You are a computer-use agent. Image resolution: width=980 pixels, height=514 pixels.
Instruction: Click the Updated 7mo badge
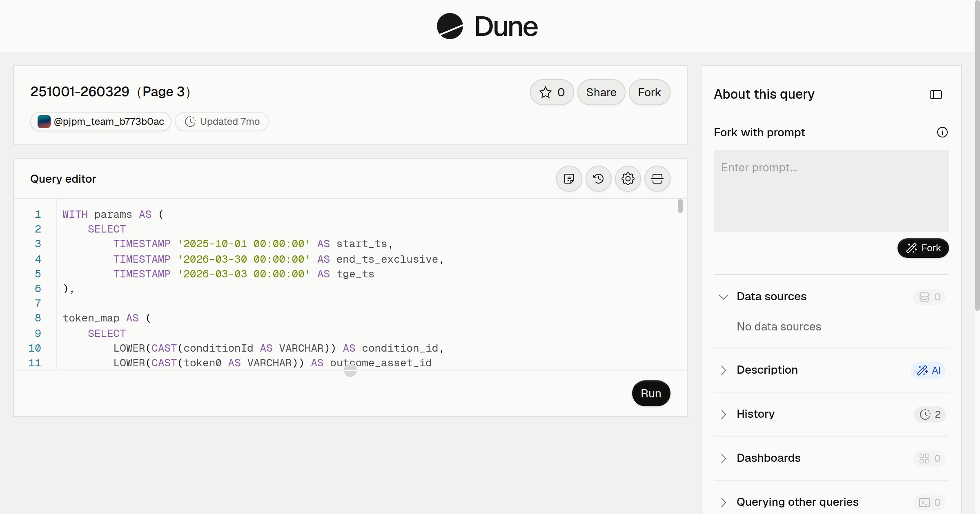(x=222, y=122)
